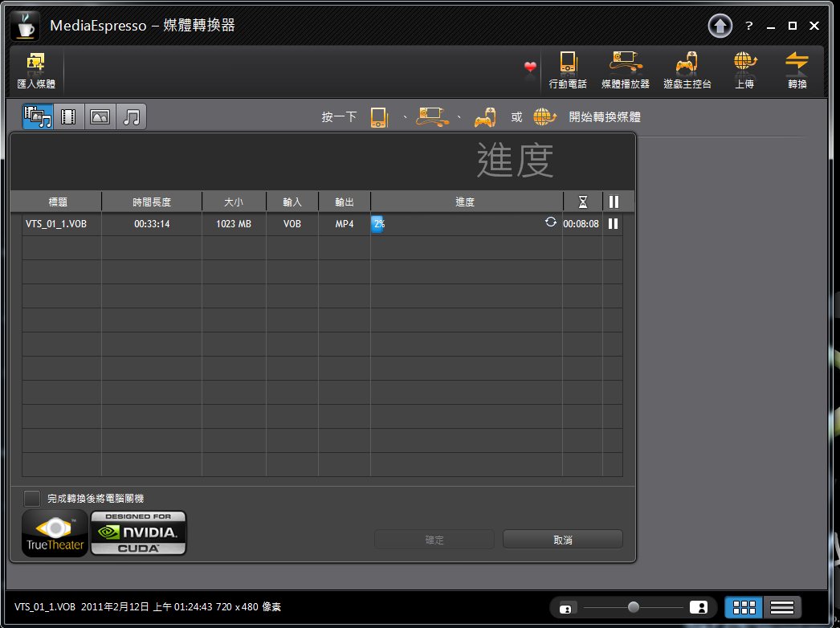Click the large thumbnail size icon
This screenshot has height=628, width=840.
coord(698,607)
